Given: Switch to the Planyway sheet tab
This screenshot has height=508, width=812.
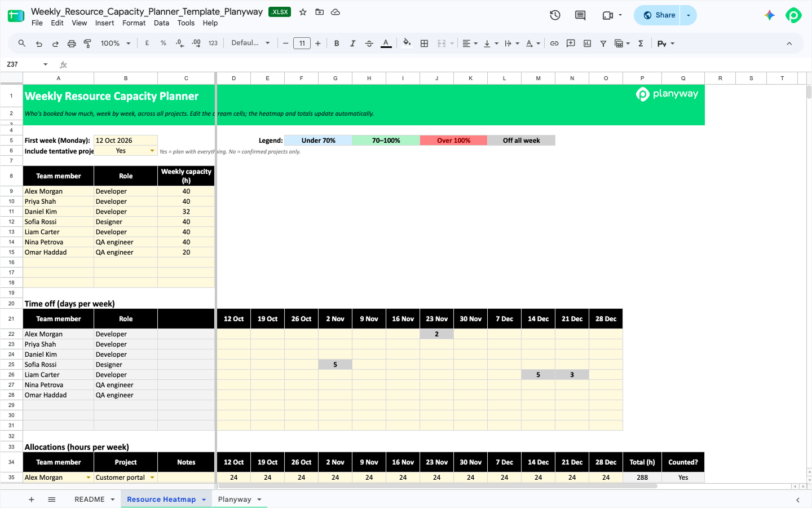Looking at the screenshot, I should click(x=235, y=500).
